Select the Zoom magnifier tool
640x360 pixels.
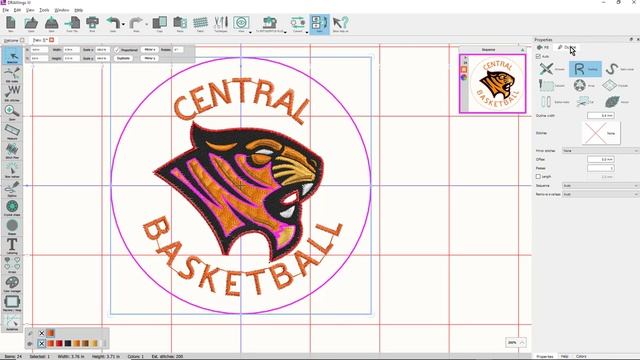pyautogui.click(x=12, y=113)
